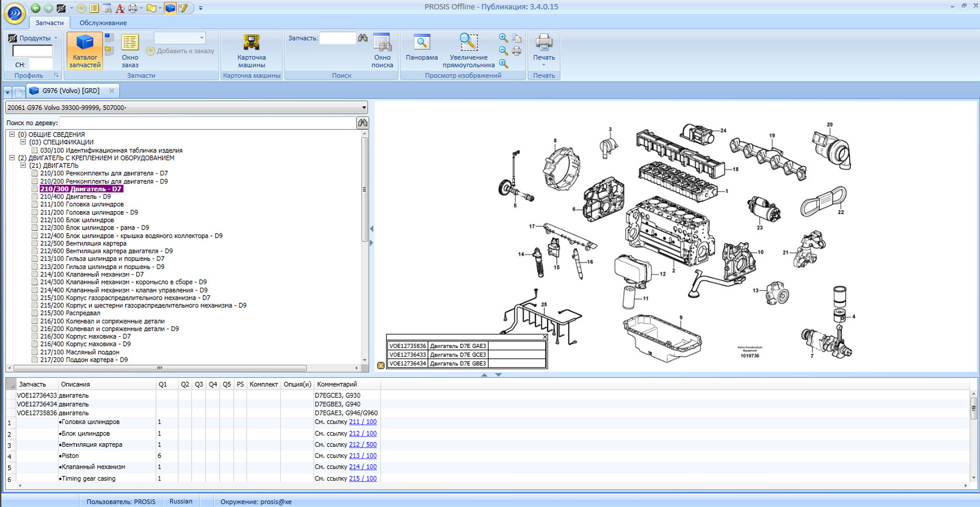Collapse the (21) ДВИГАТЕЛЬ subnode
The height and width of the screenshot is (507, 980).
23,165
